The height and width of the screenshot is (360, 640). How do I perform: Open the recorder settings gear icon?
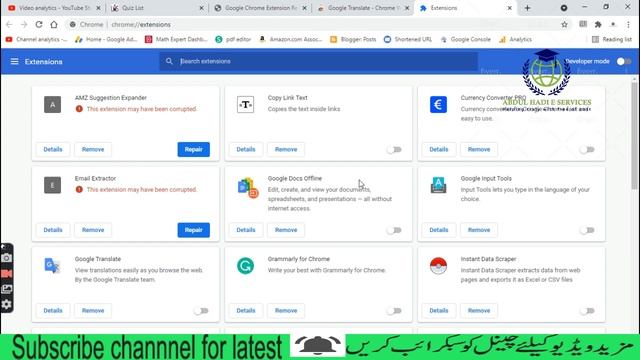pos(7,304)
